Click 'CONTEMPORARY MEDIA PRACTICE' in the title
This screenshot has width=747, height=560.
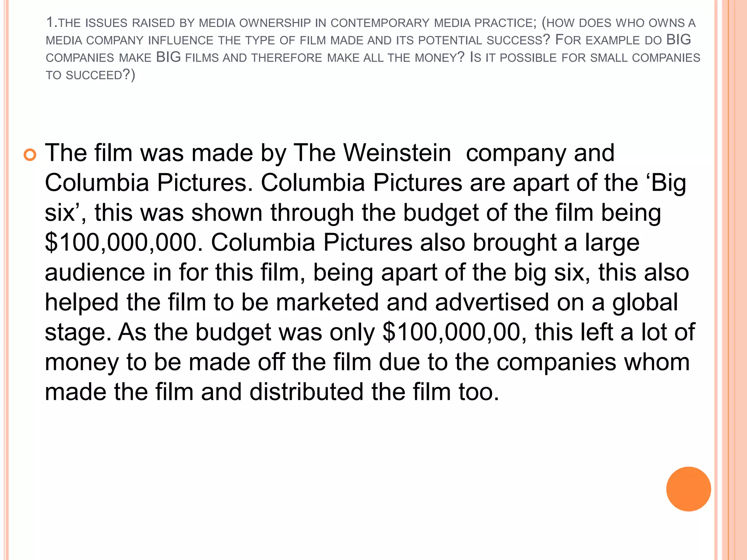[433, 23]
